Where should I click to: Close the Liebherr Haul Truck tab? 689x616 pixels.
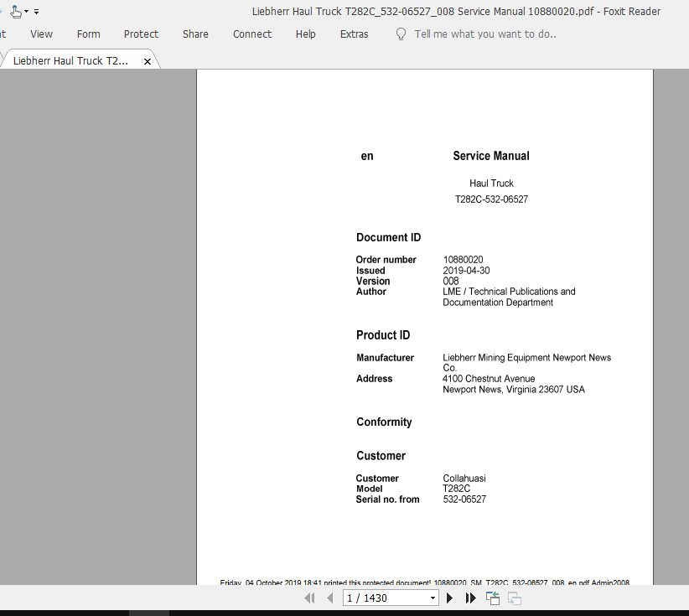pos(148,61)
